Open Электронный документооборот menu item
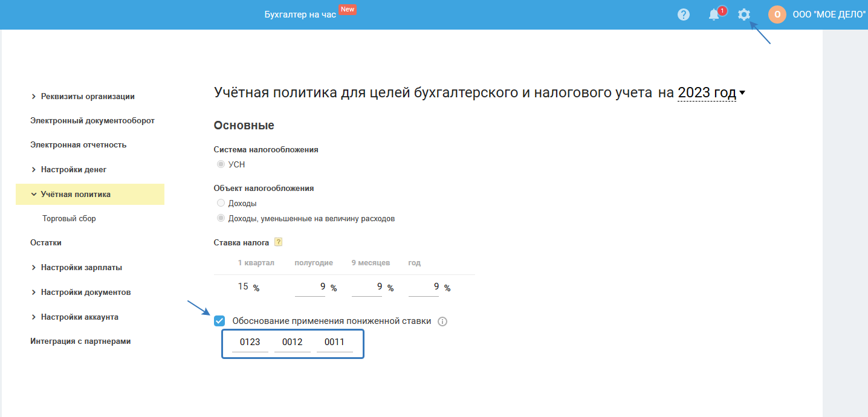Image resolution: width=868 pixels, height=417 pixels. tap(92, 121)
